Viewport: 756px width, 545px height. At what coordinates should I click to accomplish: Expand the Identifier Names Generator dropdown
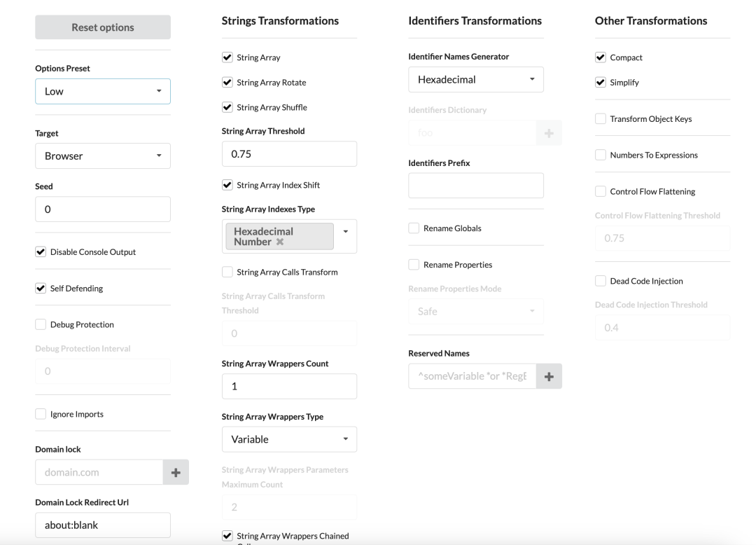476,79
